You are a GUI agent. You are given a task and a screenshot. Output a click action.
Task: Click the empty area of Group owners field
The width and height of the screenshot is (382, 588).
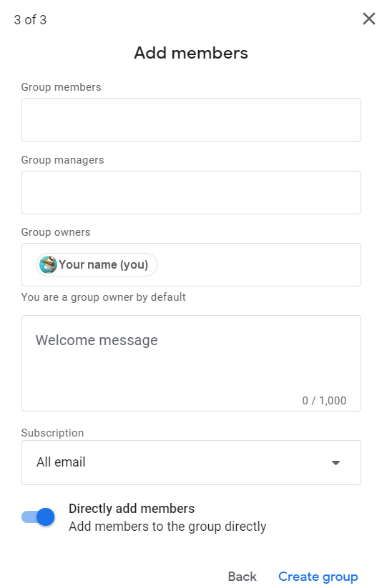tap(259, 264)
